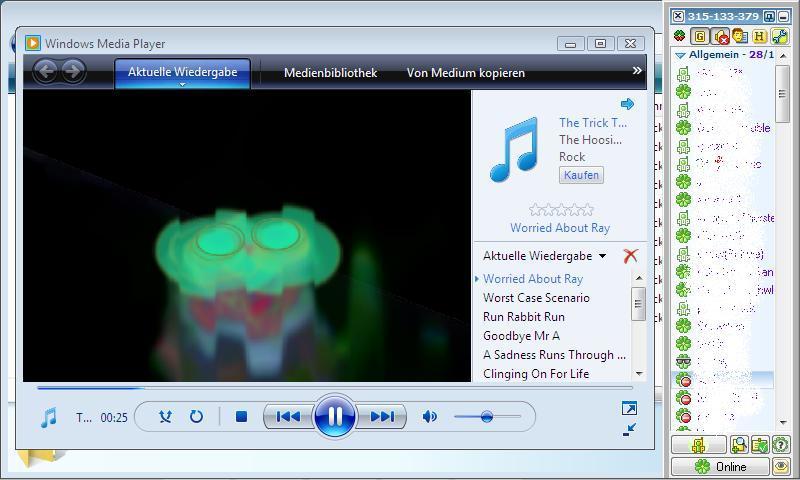
Task: Open the ICQ wrench settings icon
Action: [780, 36]
